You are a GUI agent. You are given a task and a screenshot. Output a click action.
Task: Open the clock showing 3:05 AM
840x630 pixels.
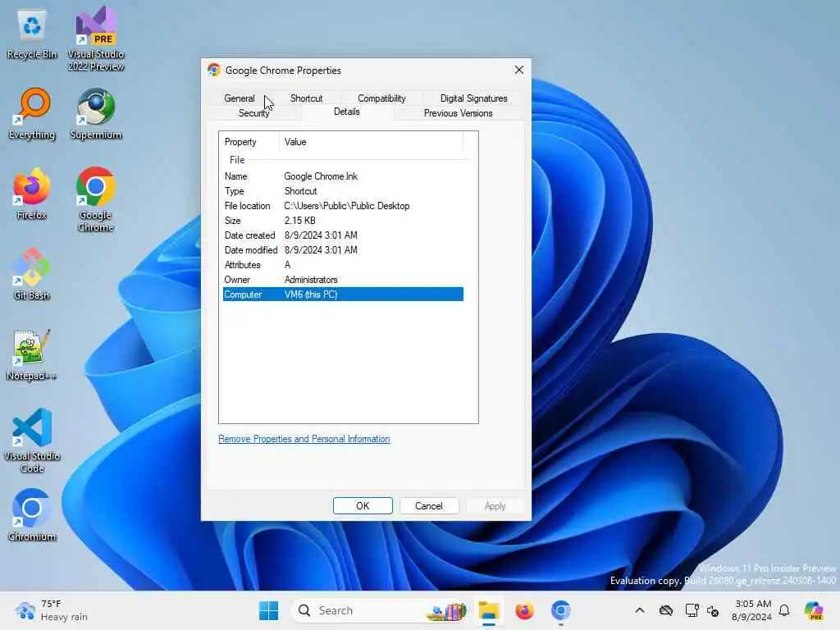click(x=752, y=610)
